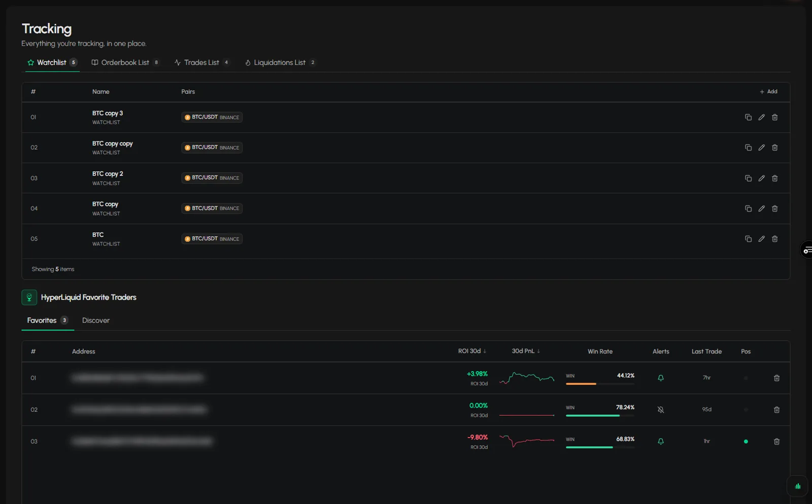Switch to the Trades List tab
Image resolution: width=812 pixels, height=504 pixels.
[x=201, y=62]
